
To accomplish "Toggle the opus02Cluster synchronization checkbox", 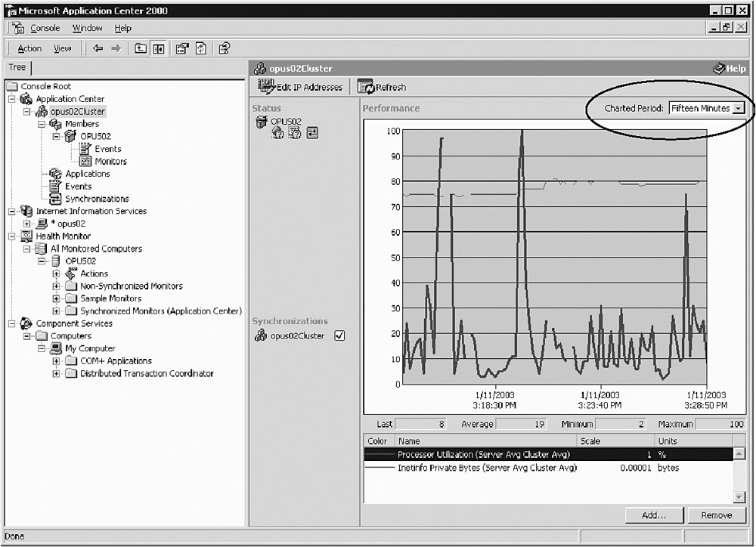I will [x=339, y=336].
